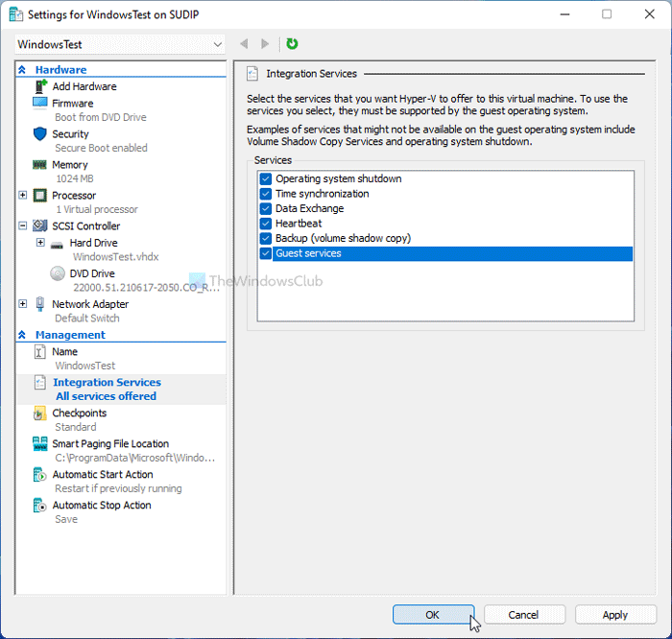Click the SCSI Controller icon
The width and height of the screenshot is (672, 639).
(40, 225)
